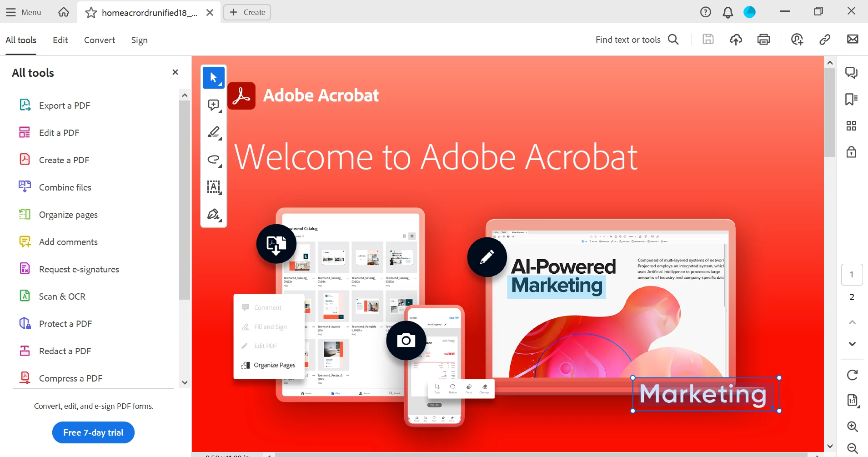
Task: Click document scrollbar up arrow
Action: point(830,63)
